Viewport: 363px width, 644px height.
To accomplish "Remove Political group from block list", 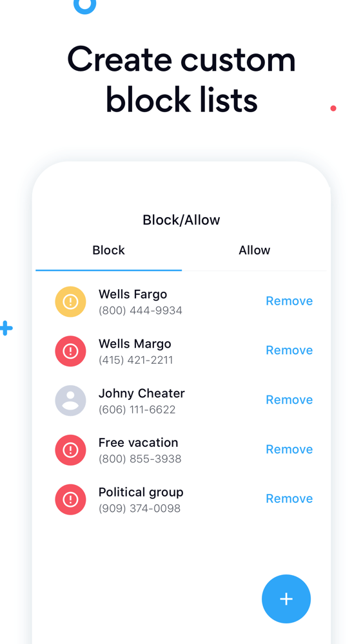I will click(289, 498).
